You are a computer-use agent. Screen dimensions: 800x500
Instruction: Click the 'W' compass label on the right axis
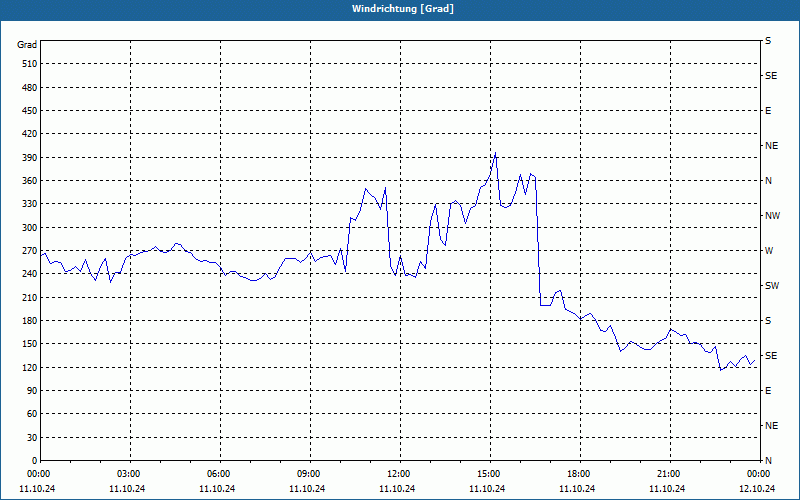click(769, 251)
